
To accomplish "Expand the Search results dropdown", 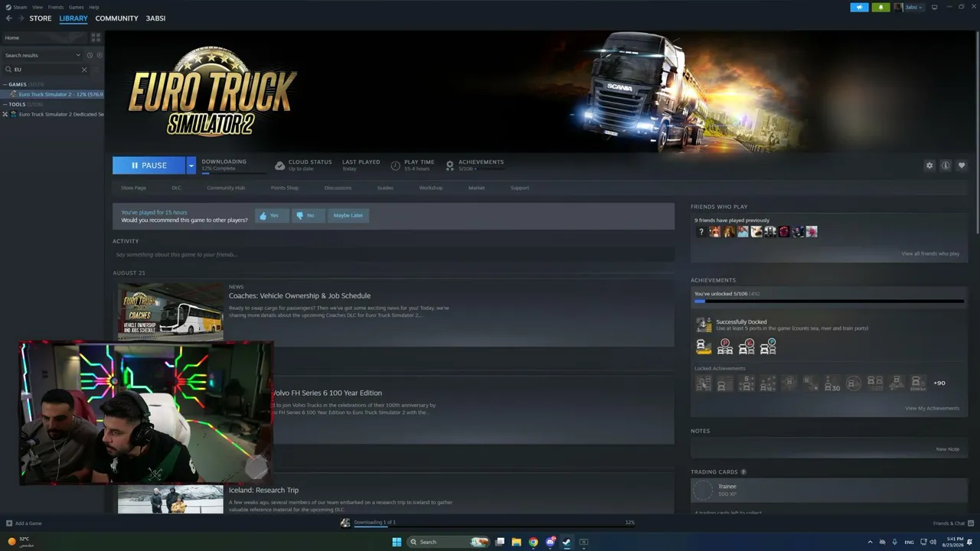I will [43, 55].
